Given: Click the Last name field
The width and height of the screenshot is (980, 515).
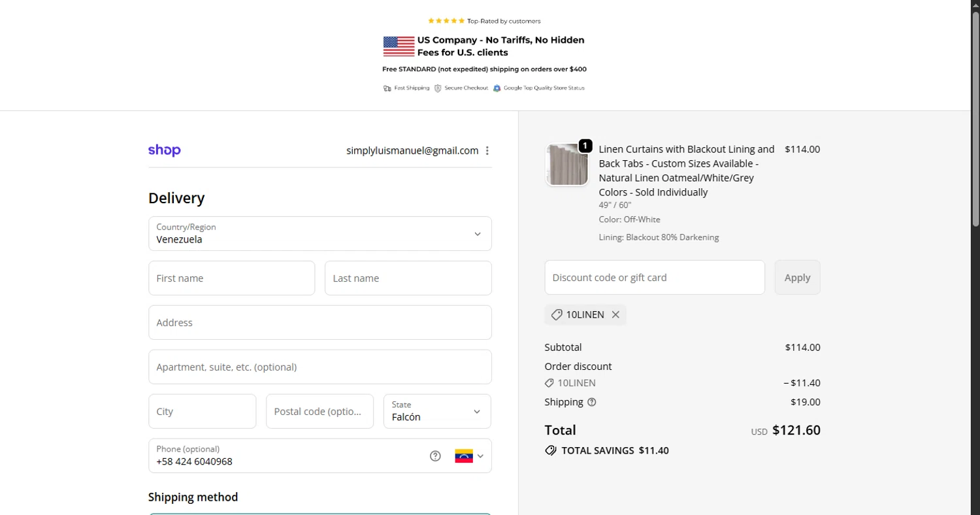Looking at the screenshot, I should pyautogui.click(x=408, y=278).
